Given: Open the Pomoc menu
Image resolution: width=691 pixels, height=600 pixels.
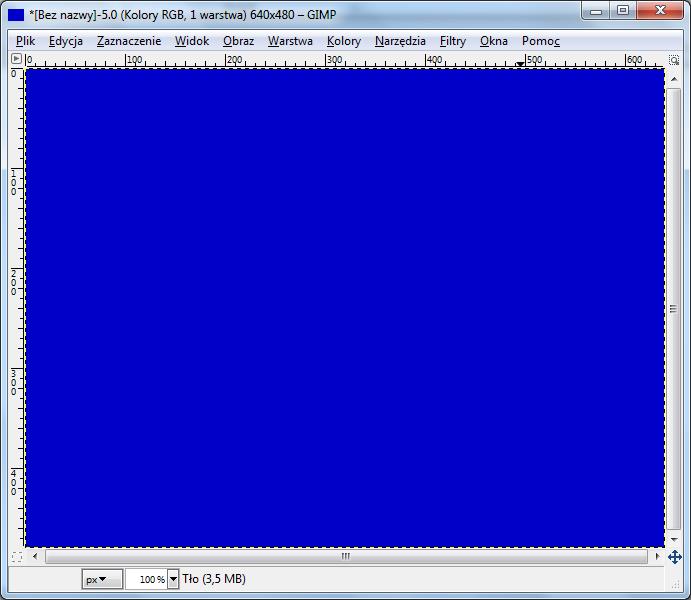Looking at the screenshot, I should point(541,41).
